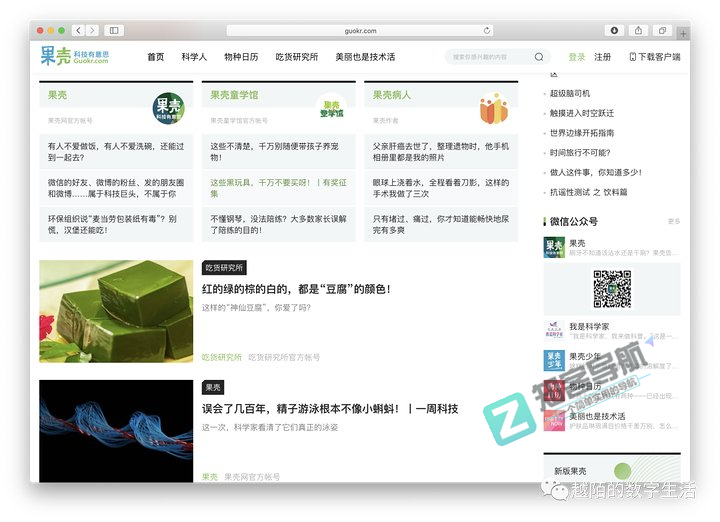Click the Safari back arrow button
The image size is (720, 522).
click(79, 30)
